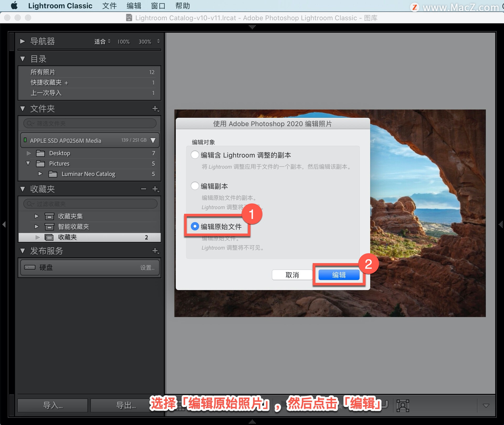
Task: Toggle the filmstrip with bottom handle
Action: coord(252,422)
